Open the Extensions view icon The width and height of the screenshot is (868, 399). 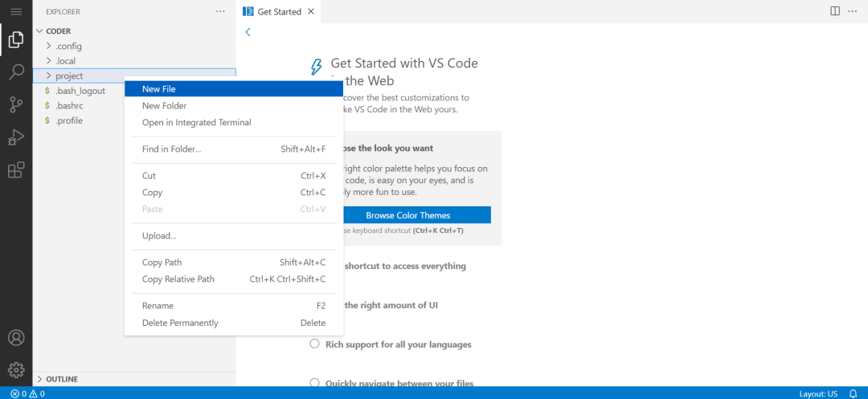(x=16, y=169)
